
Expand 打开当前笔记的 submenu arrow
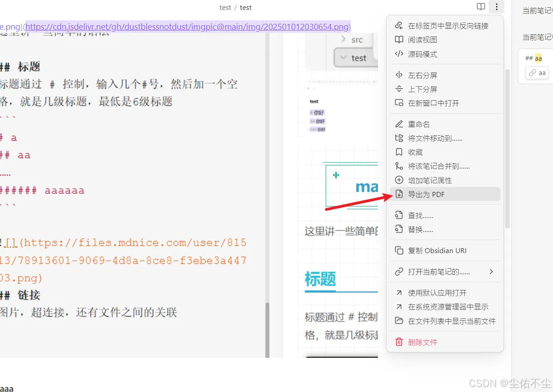pos(491,272)
